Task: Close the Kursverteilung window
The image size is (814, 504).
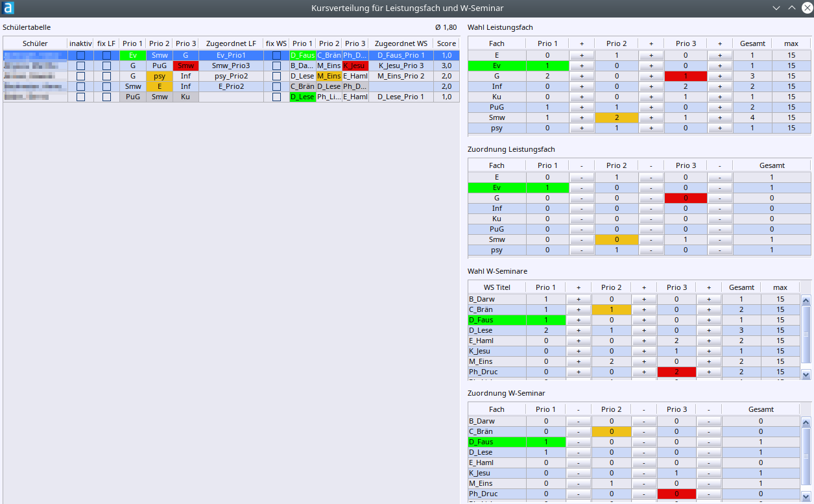Action: coord(806,8)
